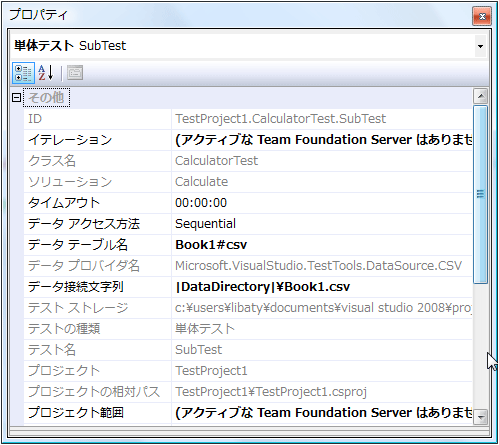This screenshot has width=499, height=445.
Task: Close the プロパティ window
Action: click(x=482, y=16)
